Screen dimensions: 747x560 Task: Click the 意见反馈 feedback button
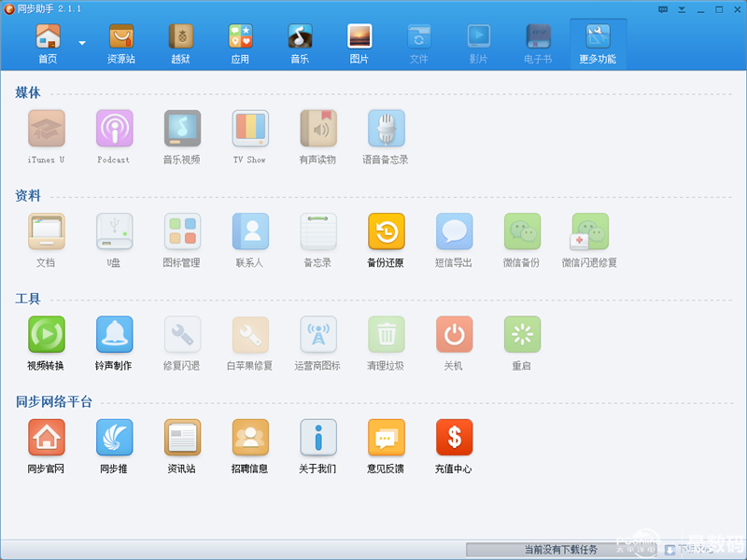(x=386, y=440)
